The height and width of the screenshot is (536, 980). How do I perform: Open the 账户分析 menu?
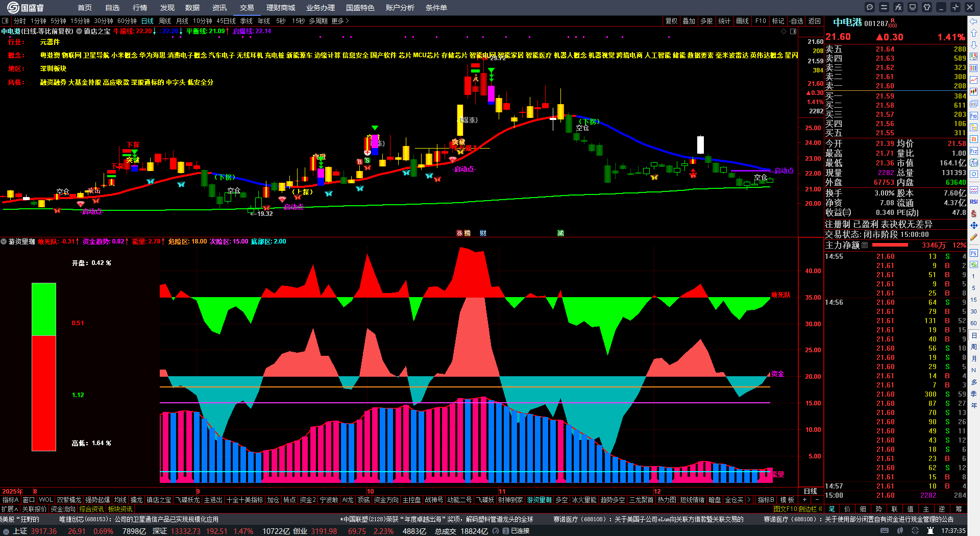coord(400,8)
